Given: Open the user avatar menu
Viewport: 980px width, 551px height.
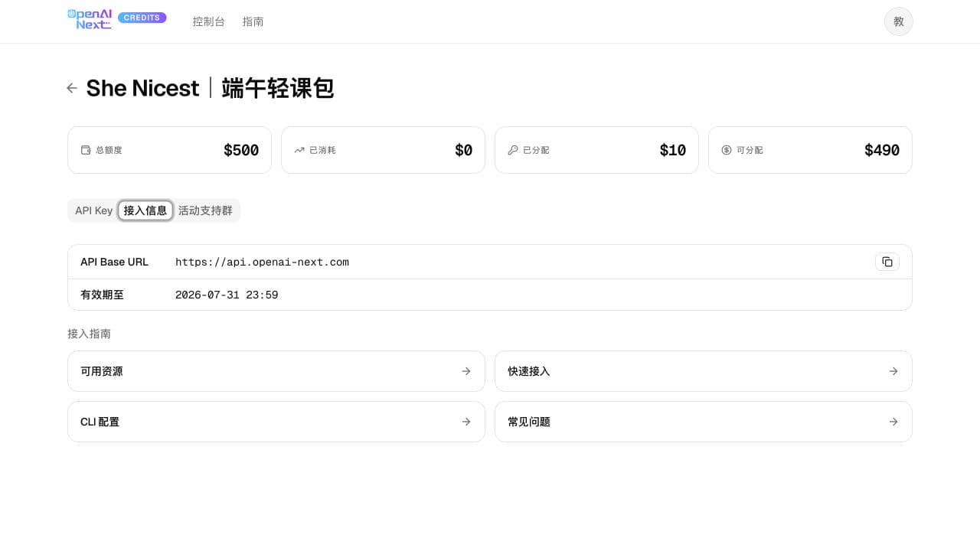Looking at the screenshot, I should [899, 21].
